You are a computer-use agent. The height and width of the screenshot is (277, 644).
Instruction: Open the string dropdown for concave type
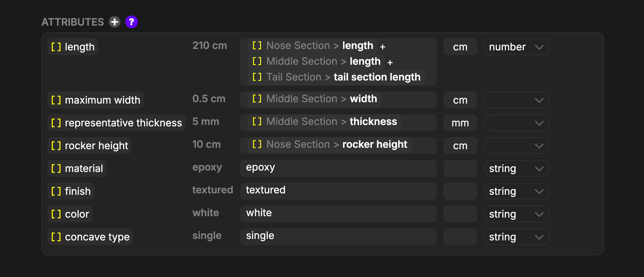[x=516, y=237]
